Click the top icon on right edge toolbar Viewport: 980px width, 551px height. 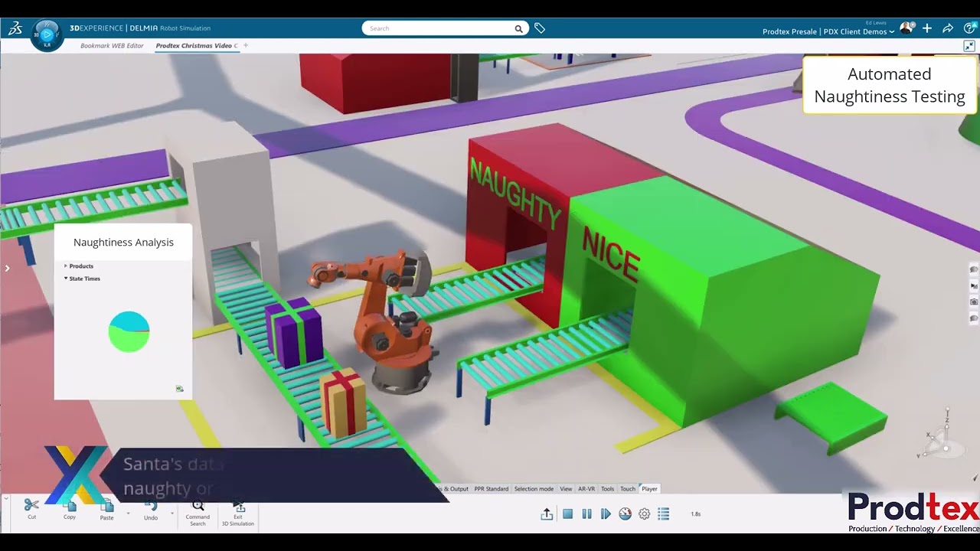(974, 269)
